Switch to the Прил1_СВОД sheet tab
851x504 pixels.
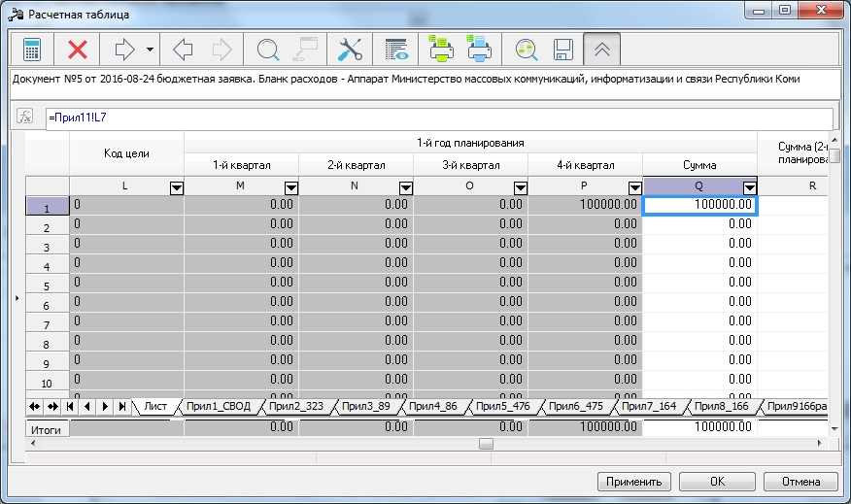tap(219, 406)
